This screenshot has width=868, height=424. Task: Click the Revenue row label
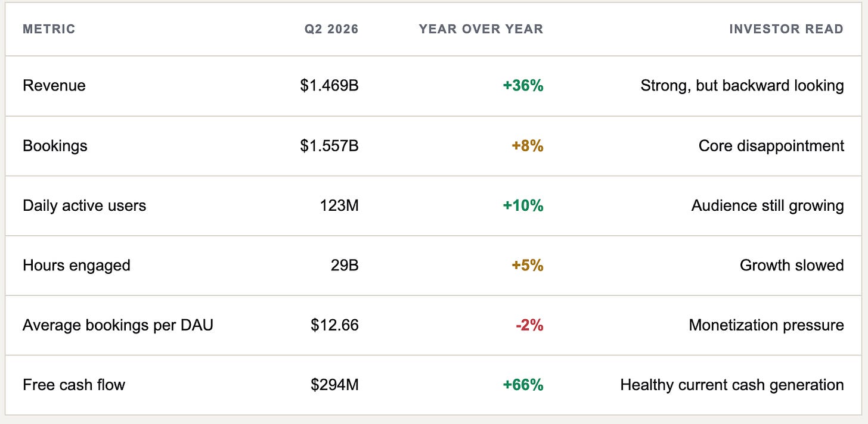tap(54, 86)
